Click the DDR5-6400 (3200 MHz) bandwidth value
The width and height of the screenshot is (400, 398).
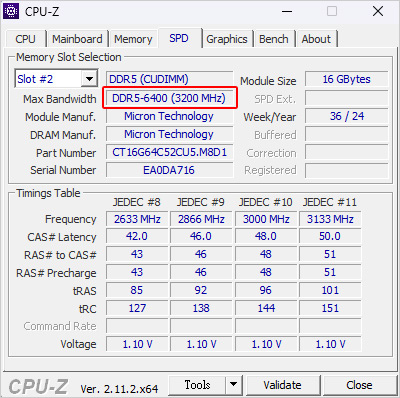tap(169, 98)
